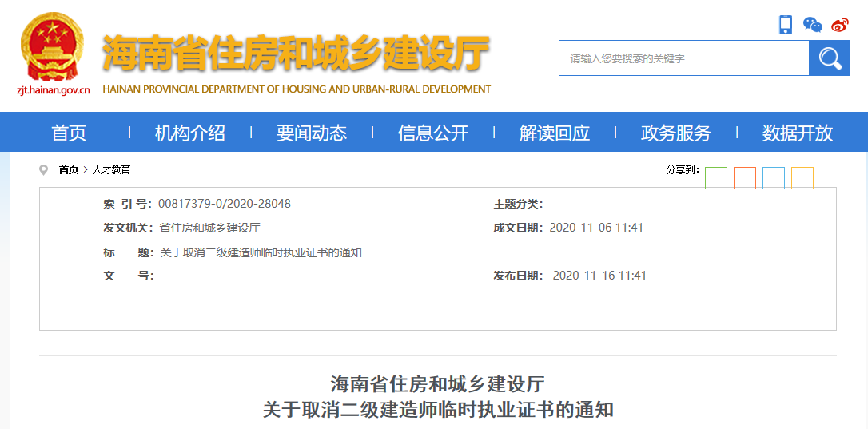868x429 pixels.
Task: Open 政务服务 in the nav bar
Action: click(676, 133)
